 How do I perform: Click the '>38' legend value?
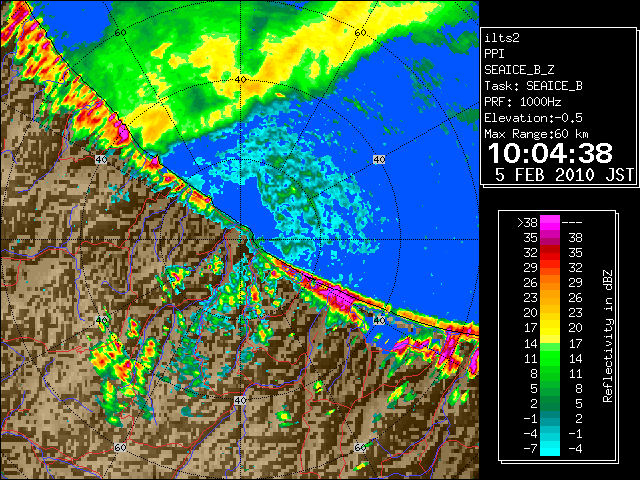527,223
